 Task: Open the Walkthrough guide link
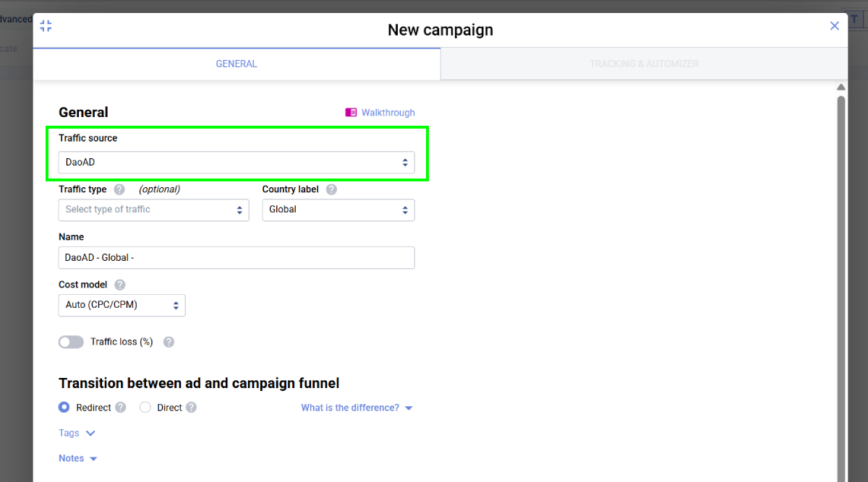(388, 113)
